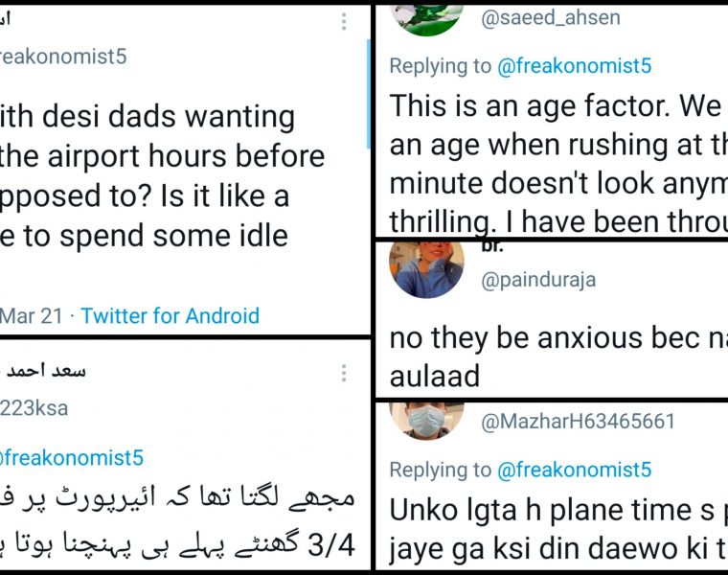
Task: Click the Mar 21 tweet date
Action: click(31, 315)
